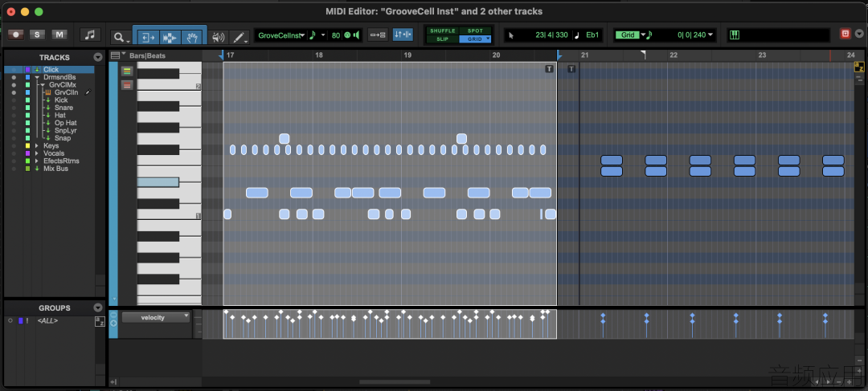Toggle show/hide dot for GrvClMx track

click(x=14, y=84)
